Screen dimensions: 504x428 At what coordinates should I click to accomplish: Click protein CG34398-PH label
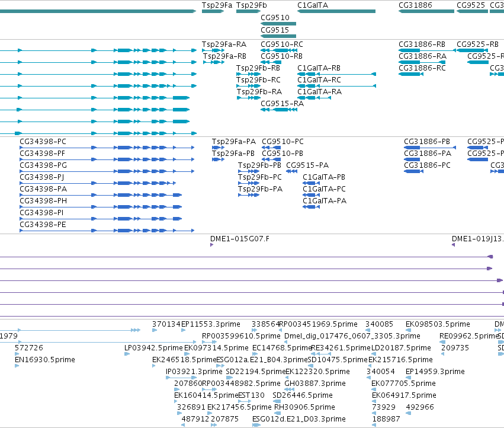click(x=43, y=201)
